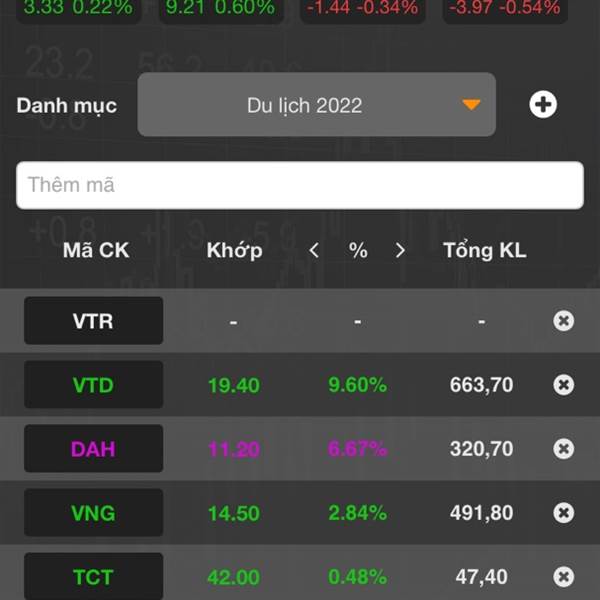Remove VNG using the X icon
Image resolution: width=600 pixels, height=600 pixels.
(x=563, y=513)
